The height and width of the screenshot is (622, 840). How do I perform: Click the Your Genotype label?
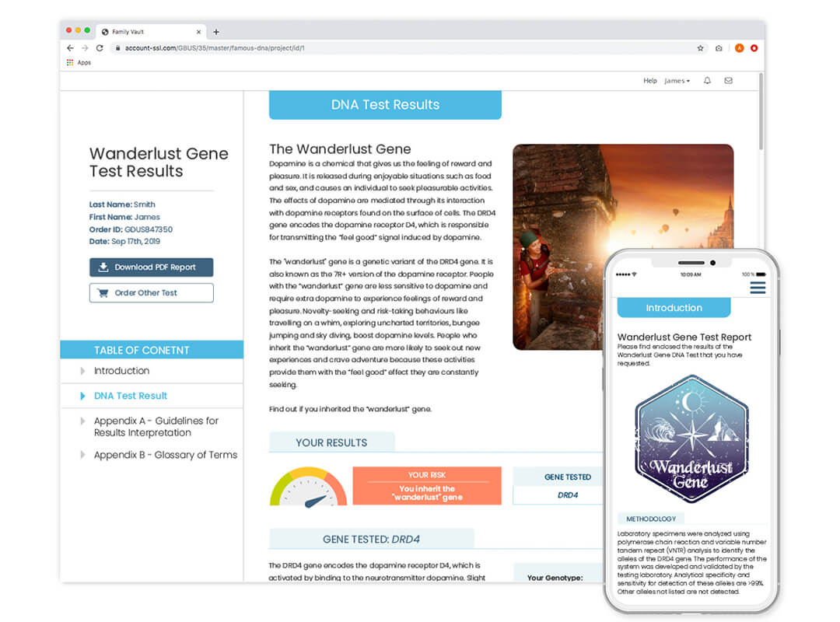pos(555,578)
